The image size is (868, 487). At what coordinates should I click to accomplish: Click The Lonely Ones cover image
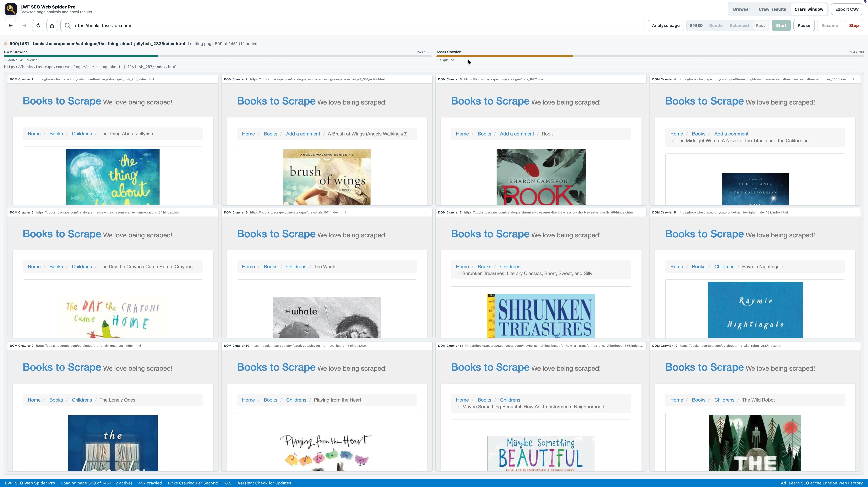point(113,443)
